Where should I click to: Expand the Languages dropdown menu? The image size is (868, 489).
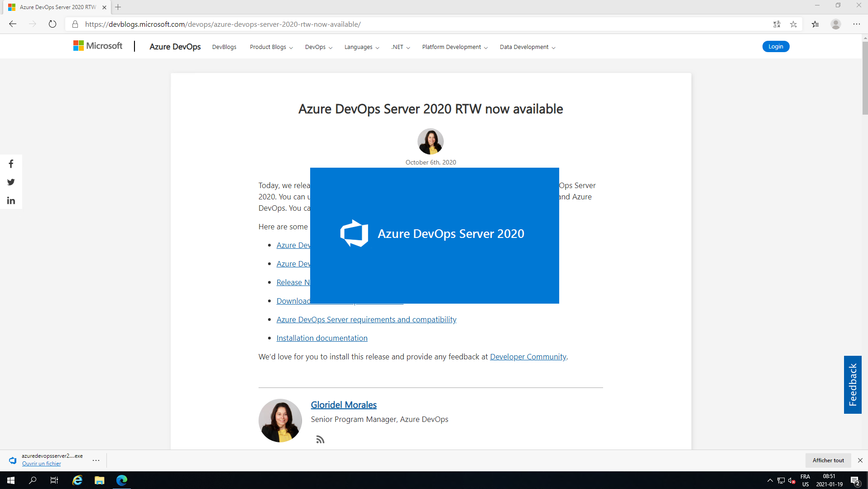tap(361, 47)
